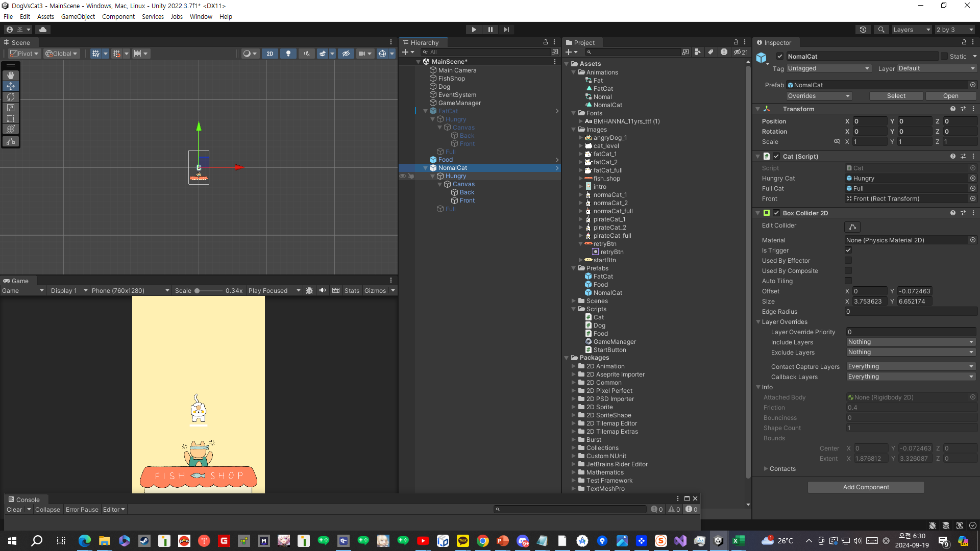980x551 pixels.
Task: Open the Contact Capture Layers dropdown
Action: pos(911,367)
